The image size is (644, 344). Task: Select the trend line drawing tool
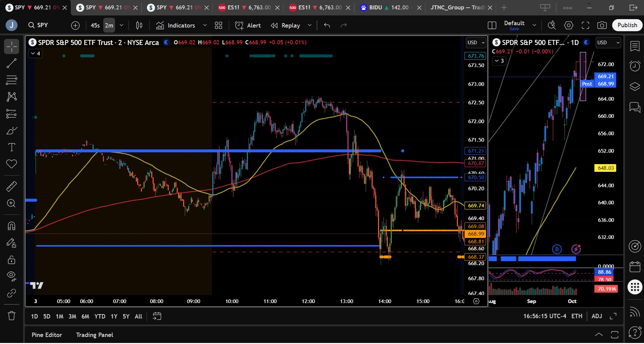11,63
